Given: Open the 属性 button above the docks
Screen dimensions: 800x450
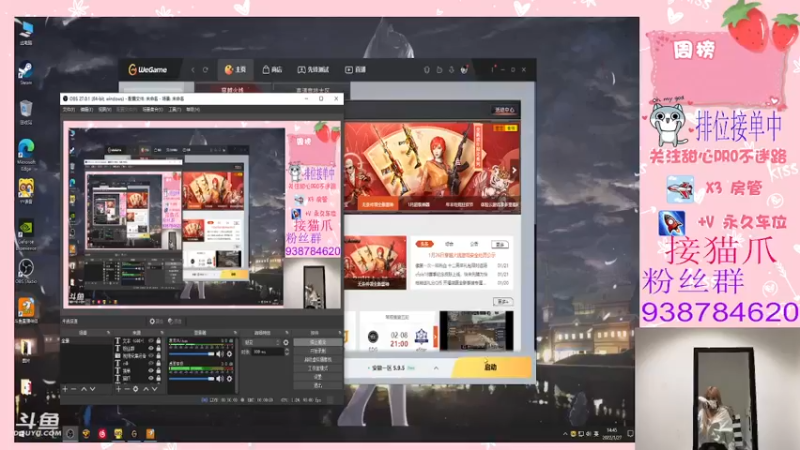Looking at the screenshot, I should 156,321.
